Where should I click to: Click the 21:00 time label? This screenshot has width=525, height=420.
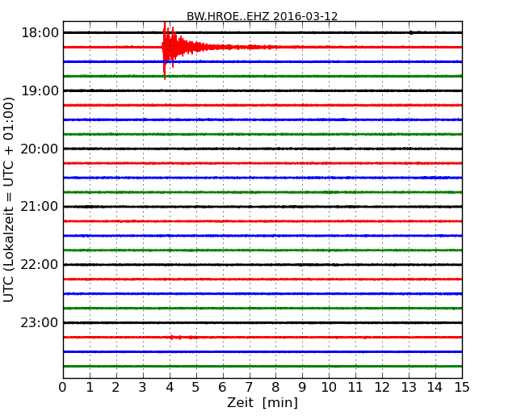click(40, 207)
